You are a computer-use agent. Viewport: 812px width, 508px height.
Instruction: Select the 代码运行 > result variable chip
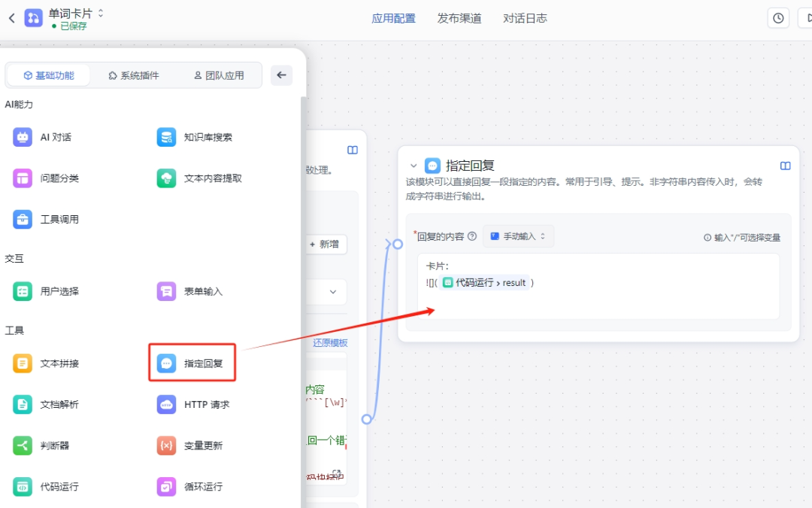point(485,282)
